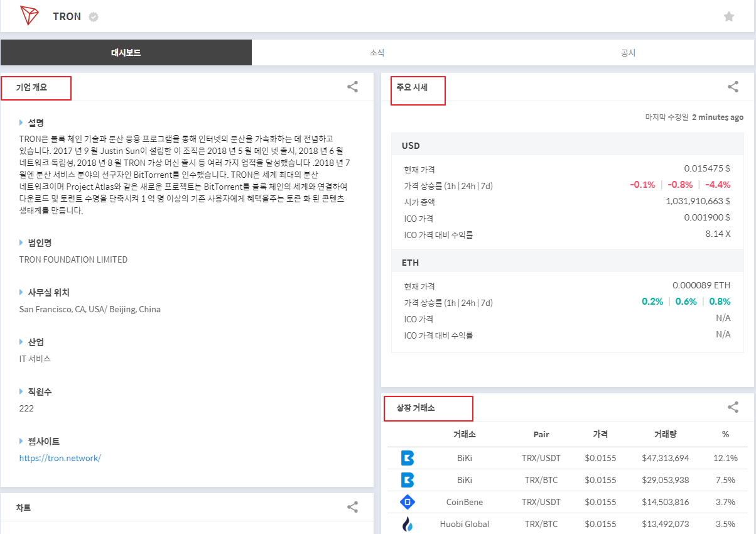Viewport: 756px width, 534px height.
Task: Click the arrow bullet beside 법인명
Action: coord(21,242)
